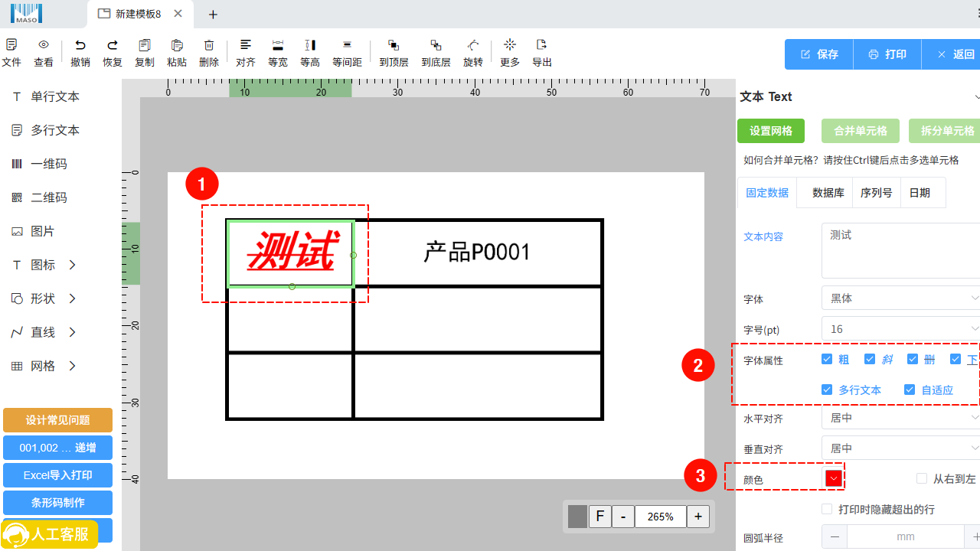The image size is (980, 551).
Task: Uncheck the 斜 italic checkbox
Action: (870, 358)
